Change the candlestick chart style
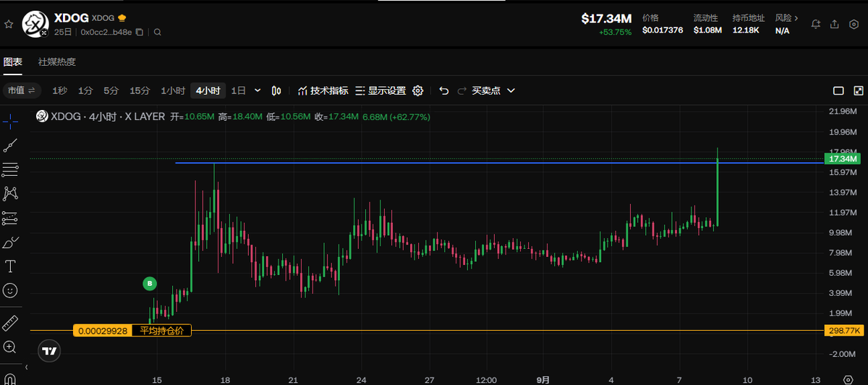The width and height of the screenshot is (868, 385). (276, 90)
